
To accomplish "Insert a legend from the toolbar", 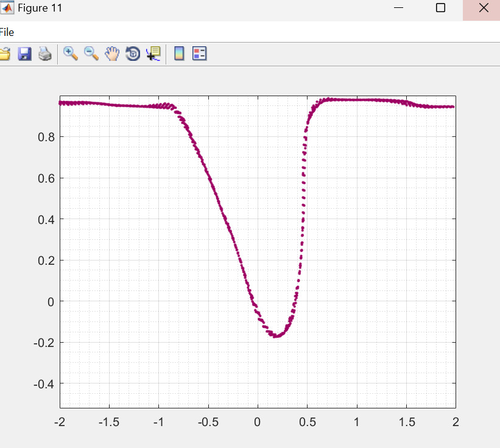I will 200,54.
